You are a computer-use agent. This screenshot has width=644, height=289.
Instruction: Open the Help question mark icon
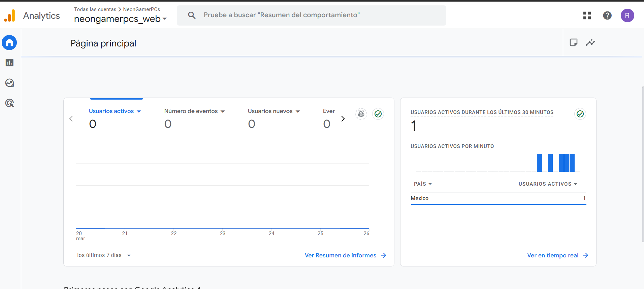point(607,15)
